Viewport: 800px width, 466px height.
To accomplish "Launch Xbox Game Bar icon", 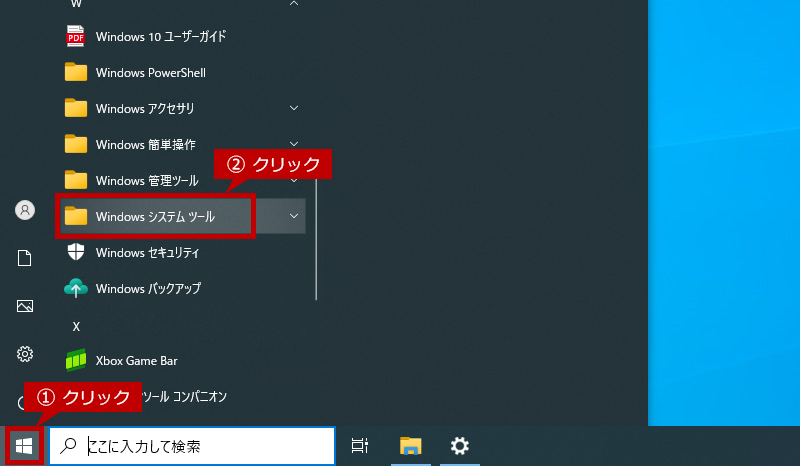I will tap(76, 360).
